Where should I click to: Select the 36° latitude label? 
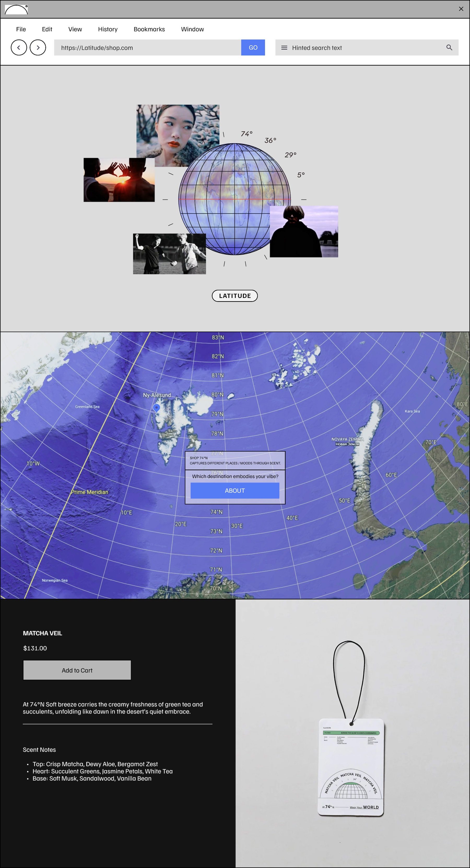pos(270,140)
